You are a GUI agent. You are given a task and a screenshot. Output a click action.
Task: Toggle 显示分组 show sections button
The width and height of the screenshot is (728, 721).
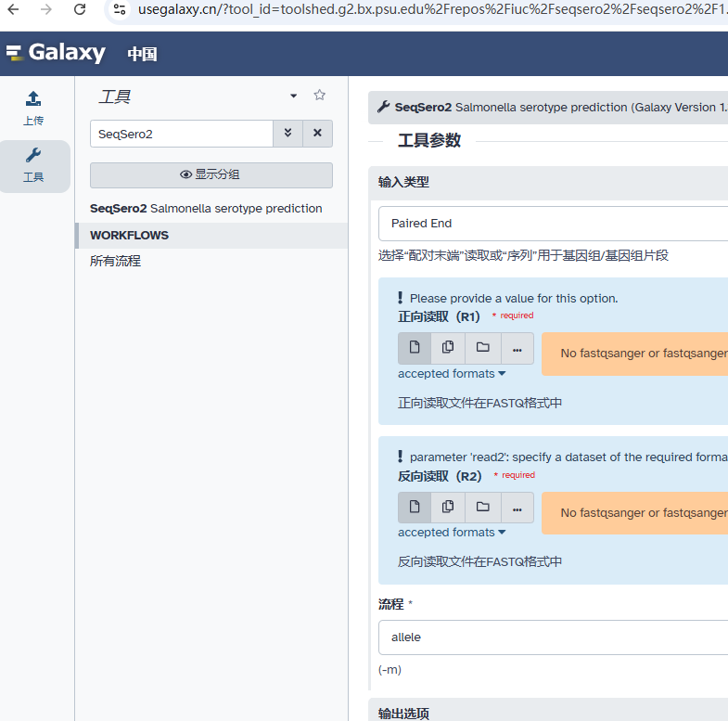click(x=211, y=175)
